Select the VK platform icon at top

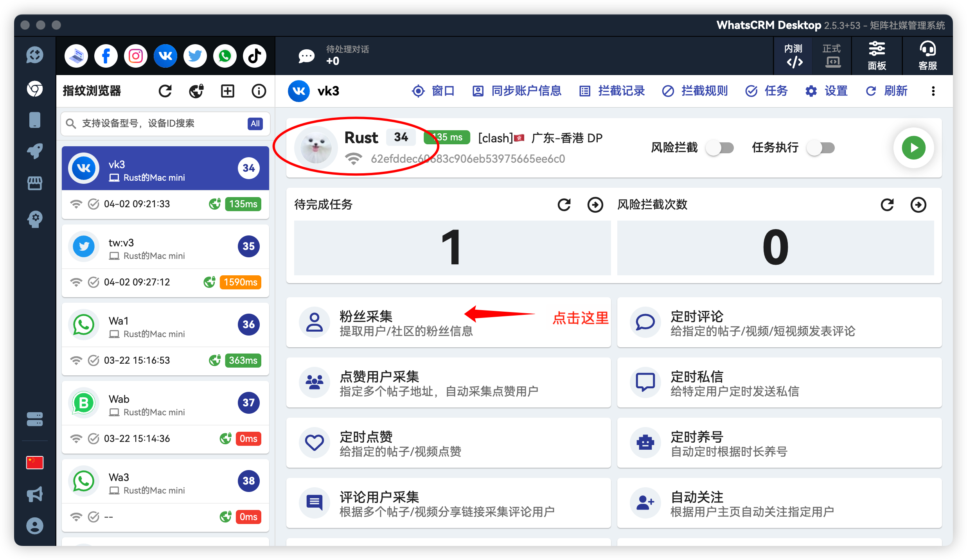point(165,56)
